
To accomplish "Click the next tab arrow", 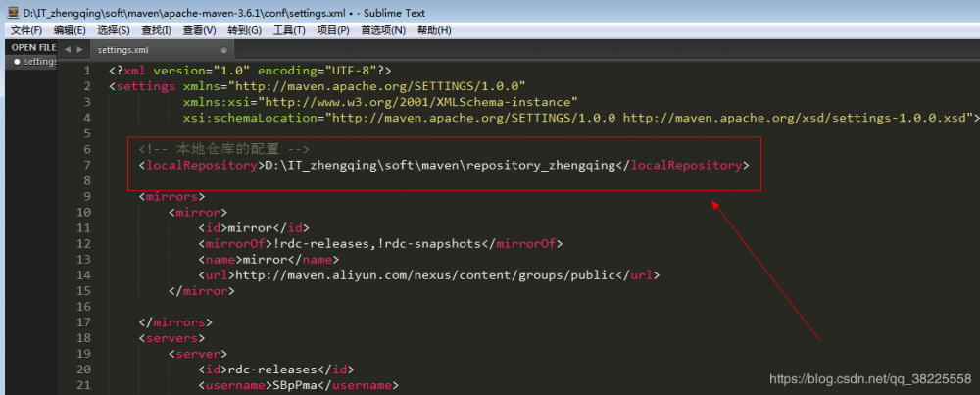I will [x=79, y=49].
